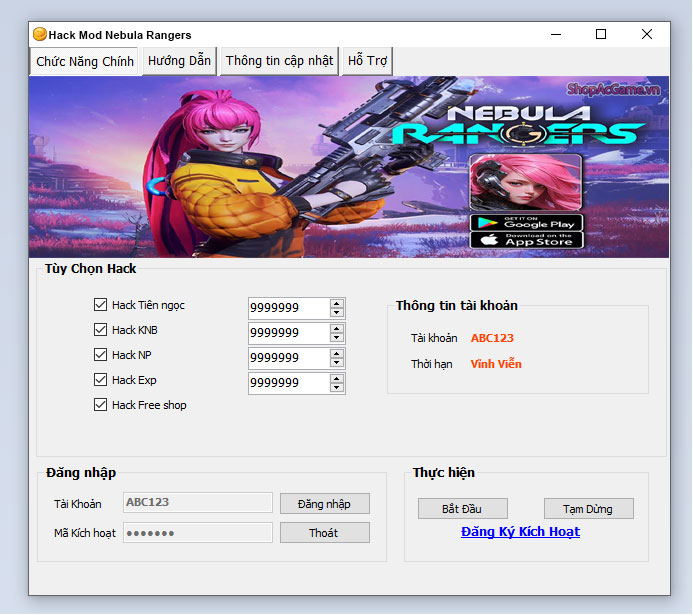Click the App Store badge in banner
This screenshot has width=693, height=616.
pos(526,240)
